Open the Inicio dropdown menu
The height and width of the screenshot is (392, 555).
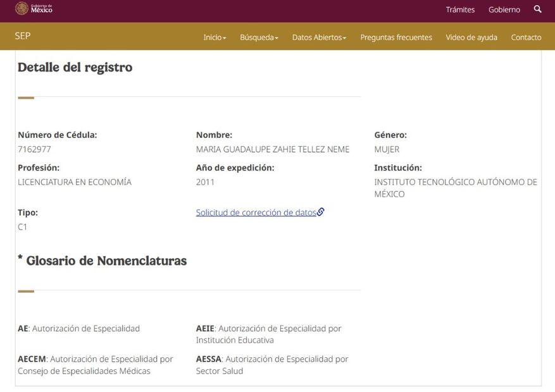click(215, 37)
